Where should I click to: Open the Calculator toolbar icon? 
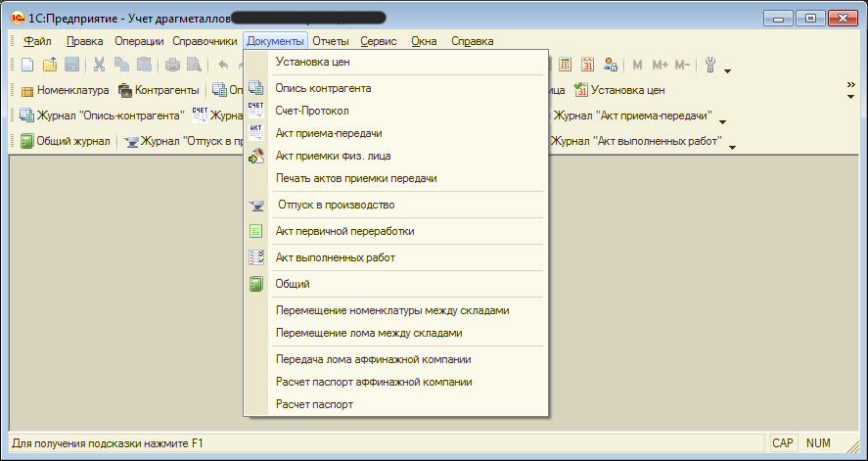coord(566,66)
